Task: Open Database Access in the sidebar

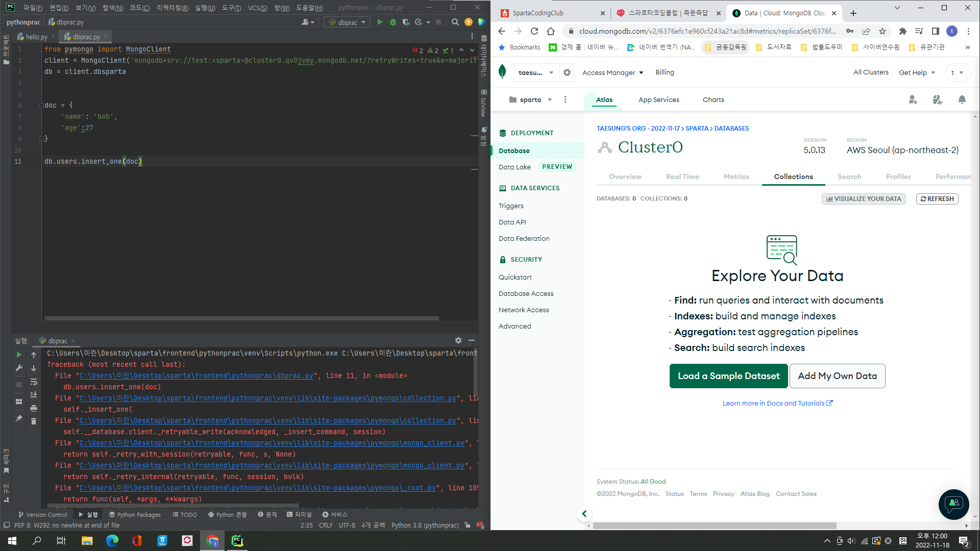Action: [x=526, y=293]
